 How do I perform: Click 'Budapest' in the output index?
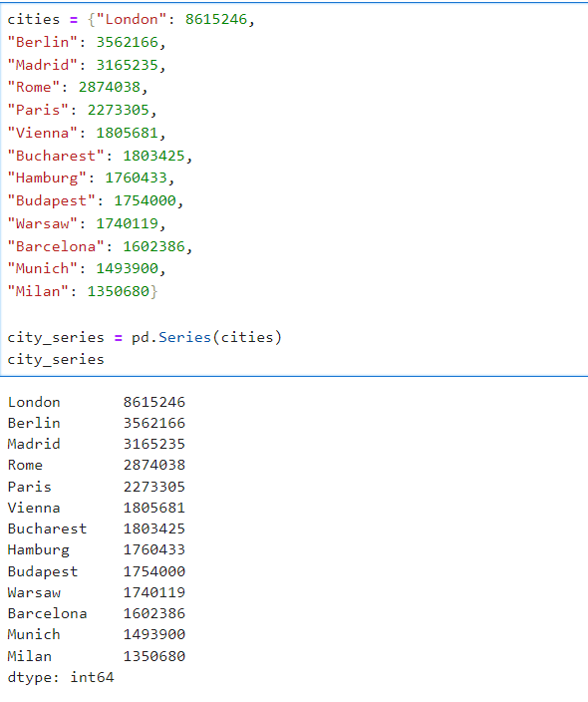click(43, 571)
